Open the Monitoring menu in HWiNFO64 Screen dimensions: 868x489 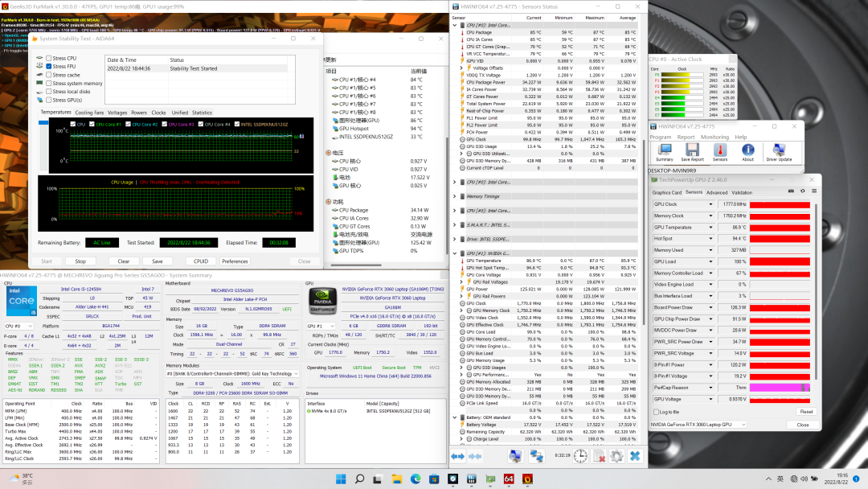[x=714, y=137]
